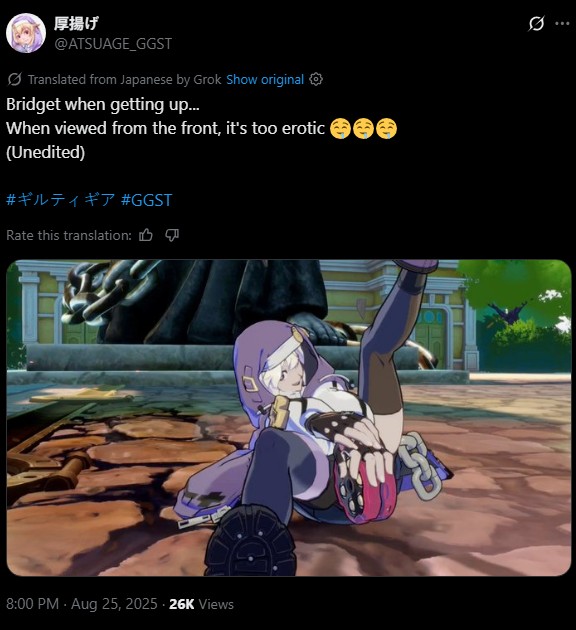576x630 pixels.
Task: Click the 8:00 PM Aug 25, 2025 timestamp
Action: pyautogui.click(x=82, y=604)
